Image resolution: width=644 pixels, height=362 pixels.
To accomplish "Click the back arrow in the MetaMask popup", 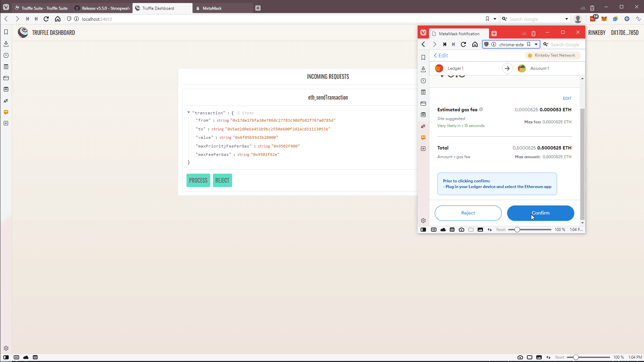I will tap(423, 44).
